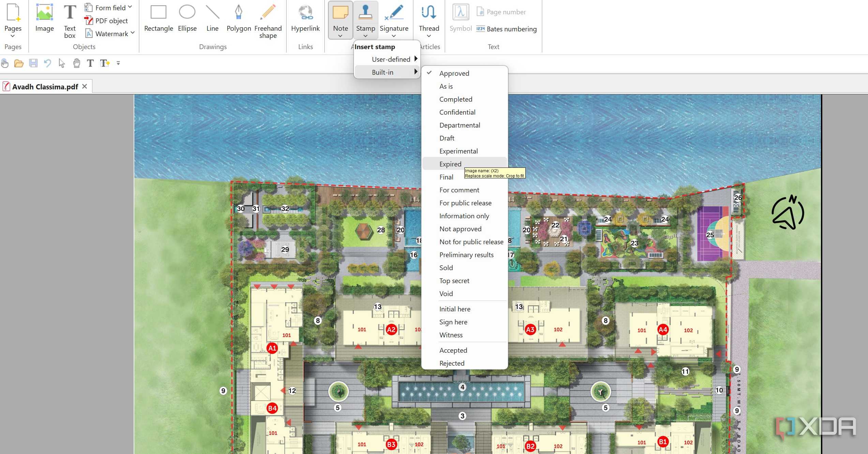The width and height of the screenshot is (868, 454).
Task: Select the Image insert tool
Action: pyautogui.click(x=44, y=19)
